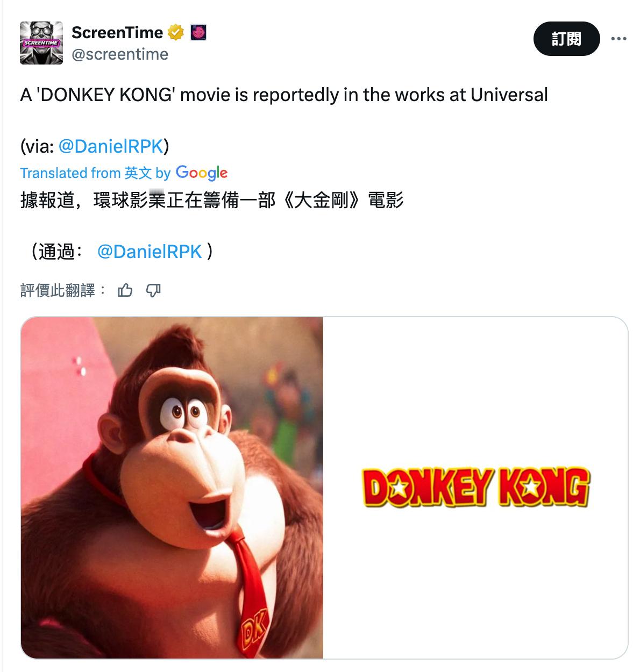Click the Translated from 英文 by label
Viewport: 640px width, 672px height.
tap(95, 173)
